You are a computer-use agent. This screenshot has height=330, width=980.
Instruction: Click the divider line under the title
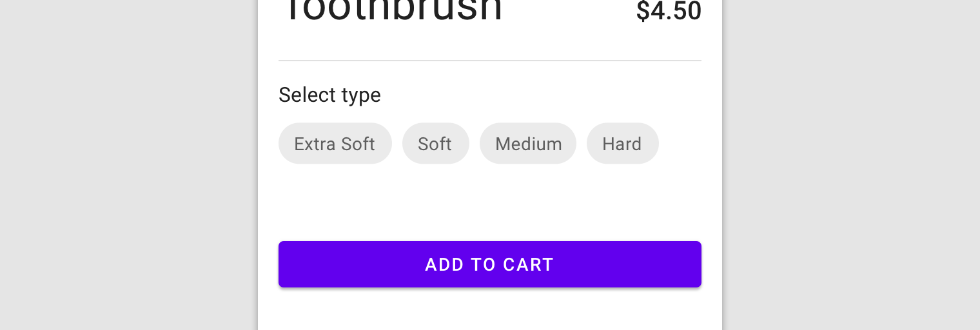tap(490, 61)
